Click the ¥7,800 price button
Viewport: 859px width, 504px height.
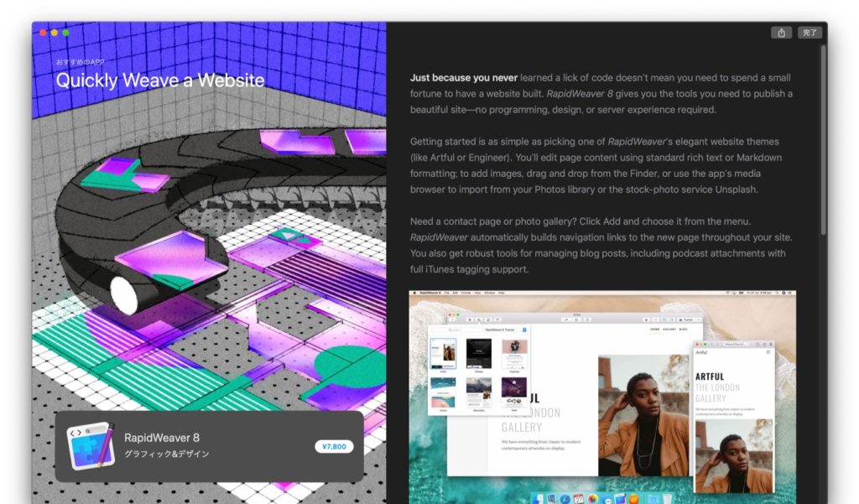pos(335,446)
